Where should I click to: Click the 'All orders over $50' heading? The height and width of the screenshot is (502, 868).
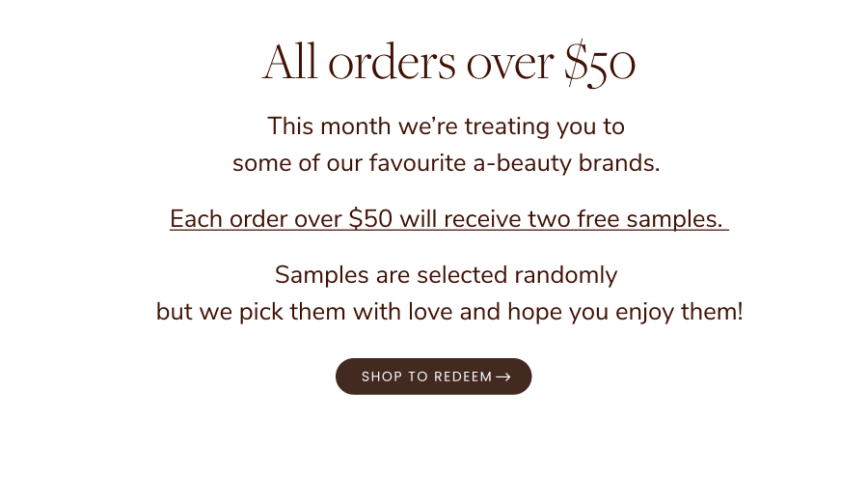(x=448, y=62)
